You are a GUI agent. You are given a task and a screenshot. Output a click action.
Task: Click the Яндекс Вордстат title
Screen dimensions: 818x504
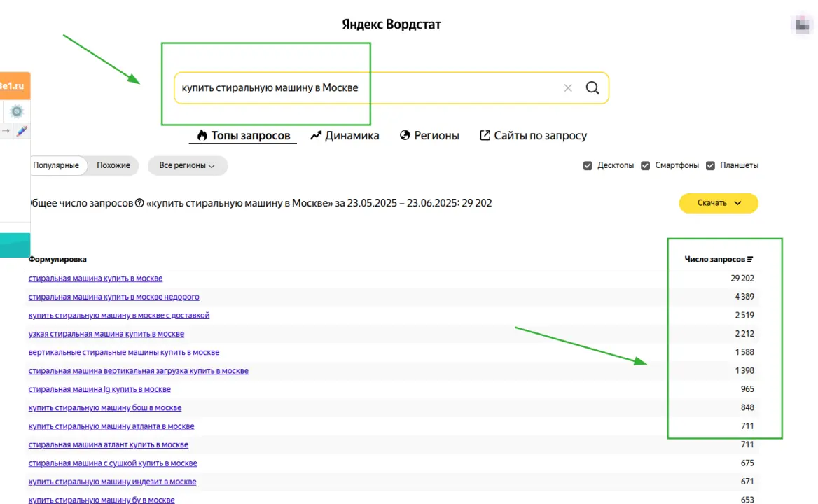(391, 24)
